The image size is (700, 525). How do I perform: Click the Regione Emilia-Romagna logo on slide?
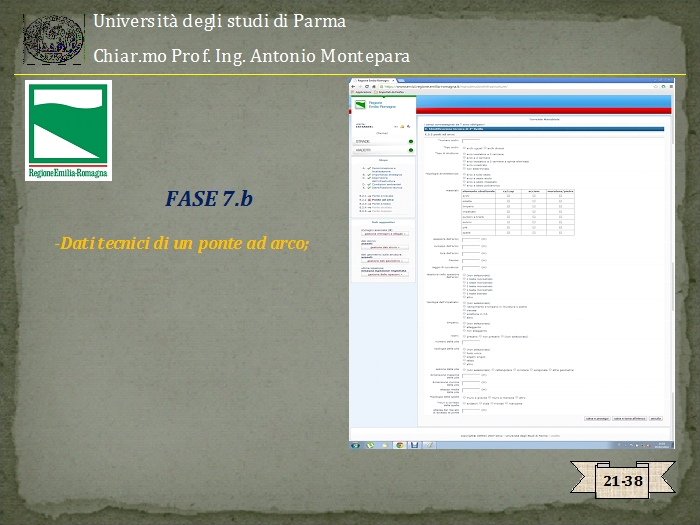point(68,131)
